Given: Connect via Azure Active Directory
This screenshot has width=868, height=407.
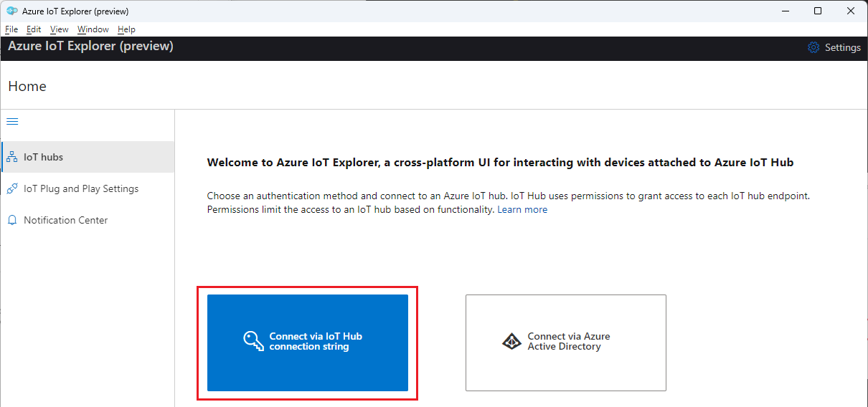Looking at the screenshot, I should click(566, 343).
